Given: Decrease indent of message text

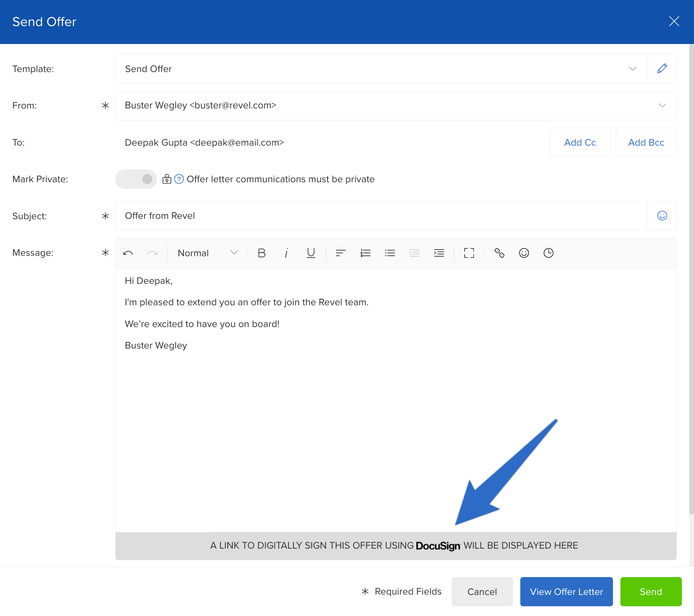Looking at the screenshot, I should coord(414,253).
